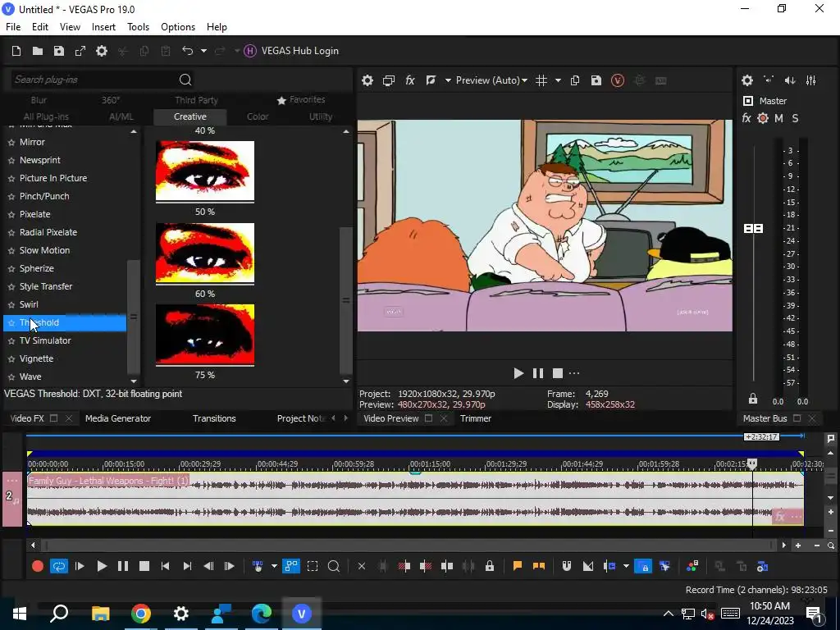Click the timeline cursor marker near 00:02:15
Screen dimensions: 840x630
coord(752,463)
